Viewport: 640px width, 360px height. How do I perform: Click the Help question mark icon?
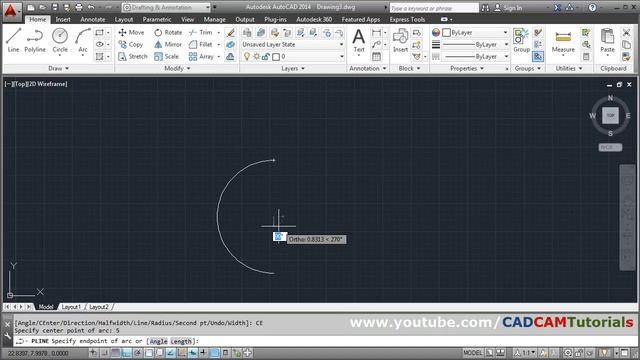[592, 7]
